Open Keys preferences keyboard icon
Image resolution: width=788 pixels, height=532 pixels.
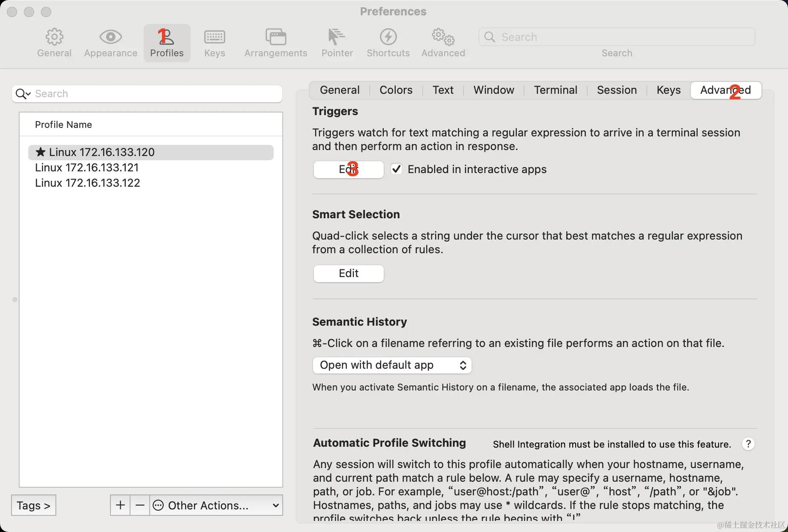click(x=214, y=37)
